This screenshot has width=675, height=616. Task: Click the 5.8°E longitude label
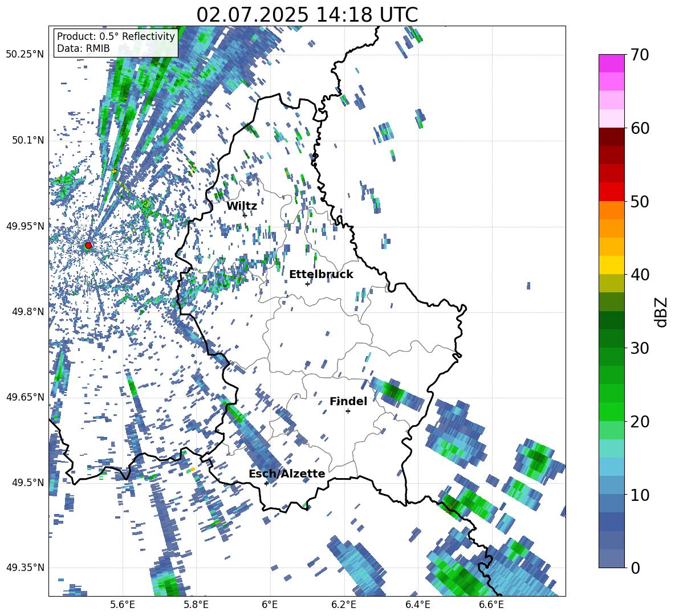(x=196, y=605)
